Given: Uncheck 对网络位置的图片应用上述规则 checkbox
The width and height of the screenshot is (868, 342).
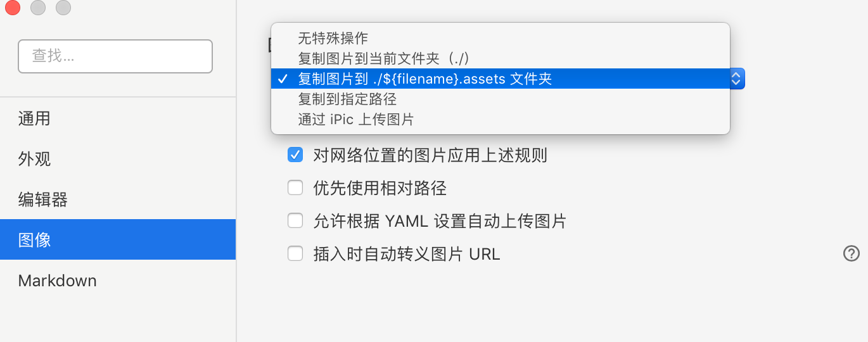Looking at the screenshot, I should click(x=295, y=155).
